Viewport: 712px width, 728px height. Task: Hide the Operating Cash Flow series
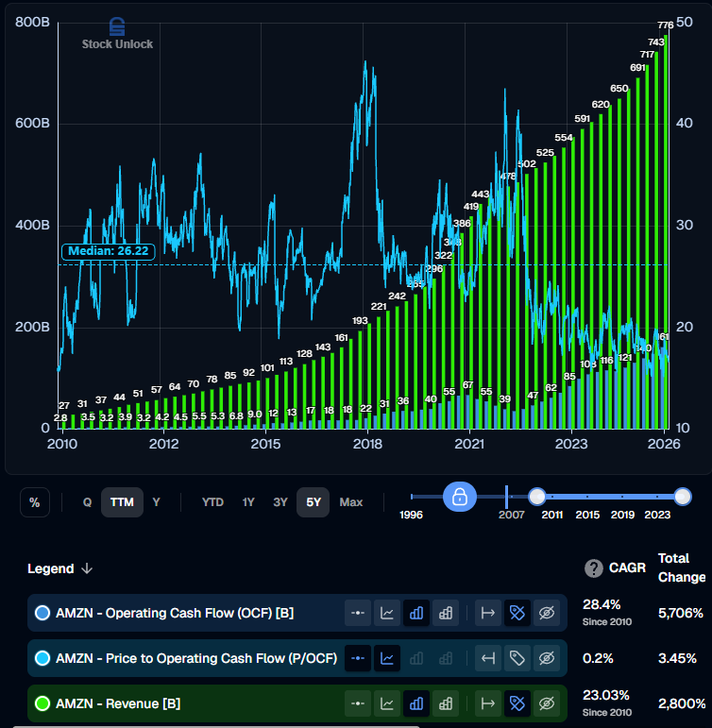[546, 613]
